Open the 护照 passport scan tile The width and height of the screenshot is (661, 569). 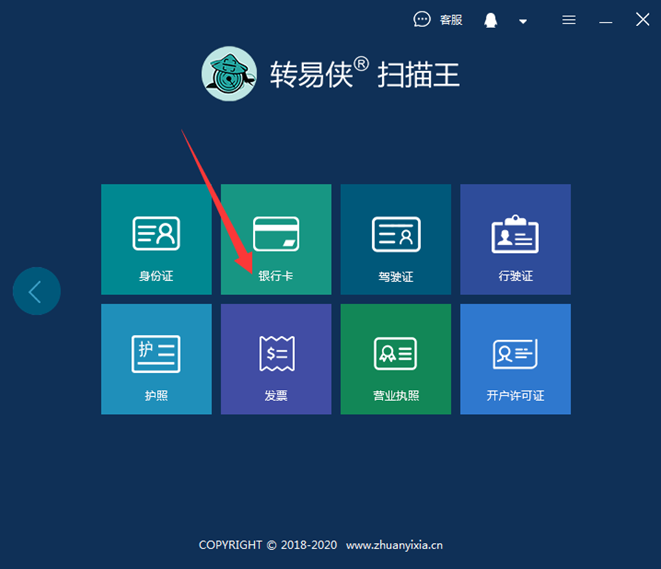pos(156,359)
